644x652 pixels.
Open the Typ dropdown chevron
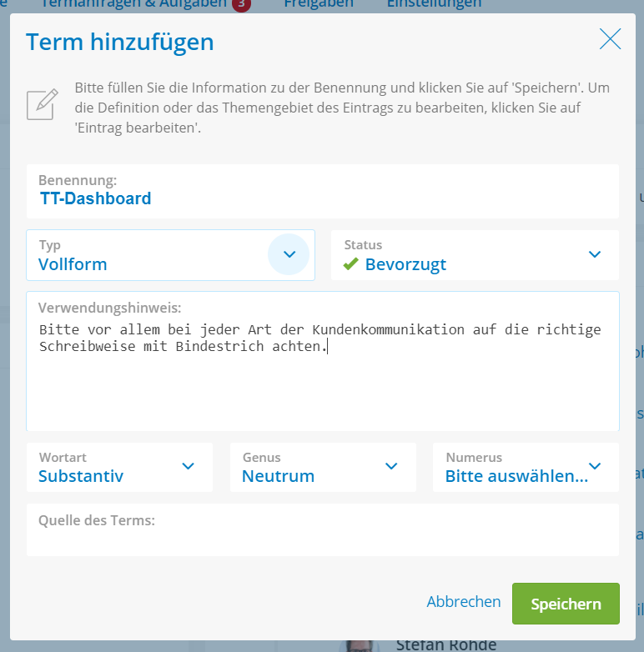289,254
